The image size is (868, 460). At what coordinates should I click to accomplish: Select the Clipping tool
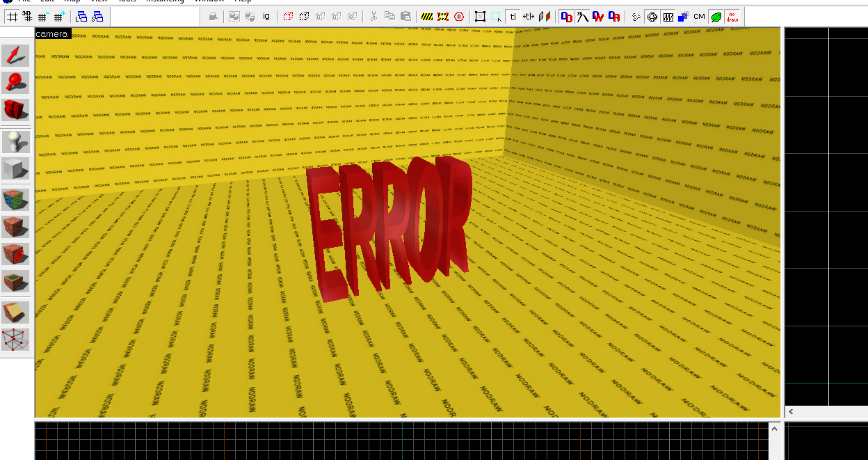click(15, 312)
